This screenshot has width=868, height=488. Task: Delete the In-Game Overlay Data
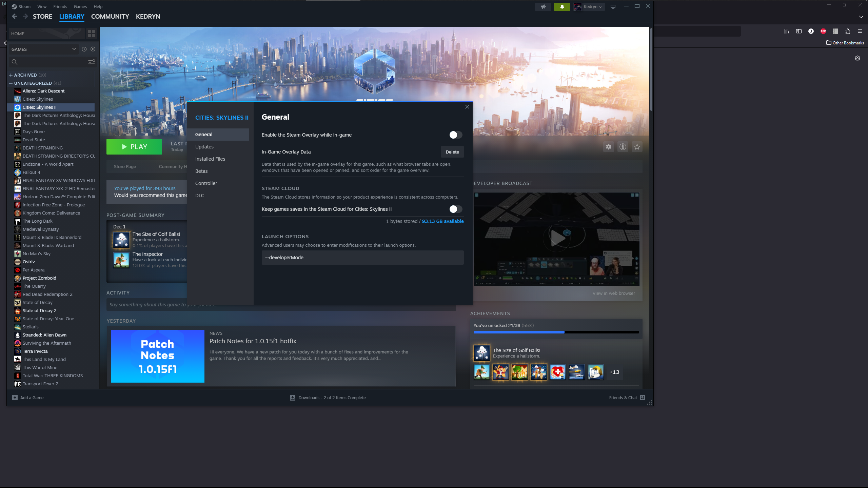point(452,152)
